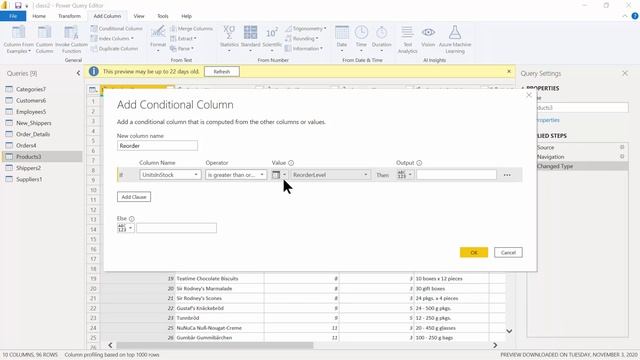This screenshot has width=640, height=360.
Task: Open the Extract dropdown
Action: (183, 38)
